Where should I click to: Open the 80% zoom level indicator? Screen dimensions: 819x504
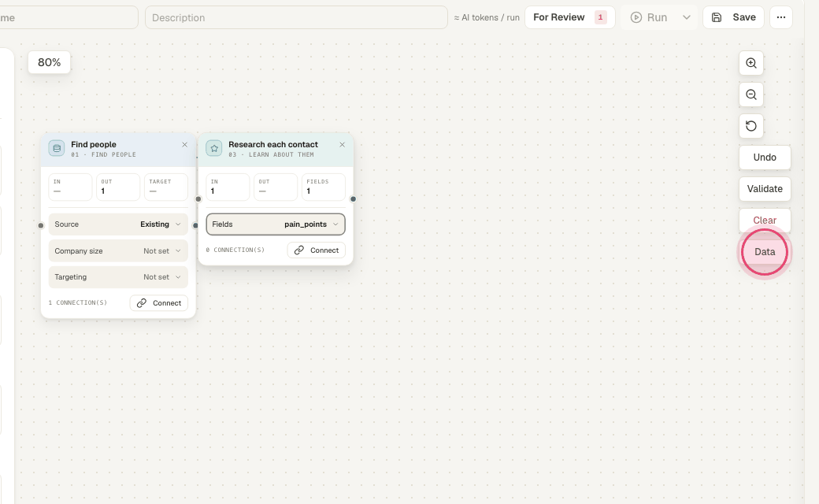tap(49, 63)
